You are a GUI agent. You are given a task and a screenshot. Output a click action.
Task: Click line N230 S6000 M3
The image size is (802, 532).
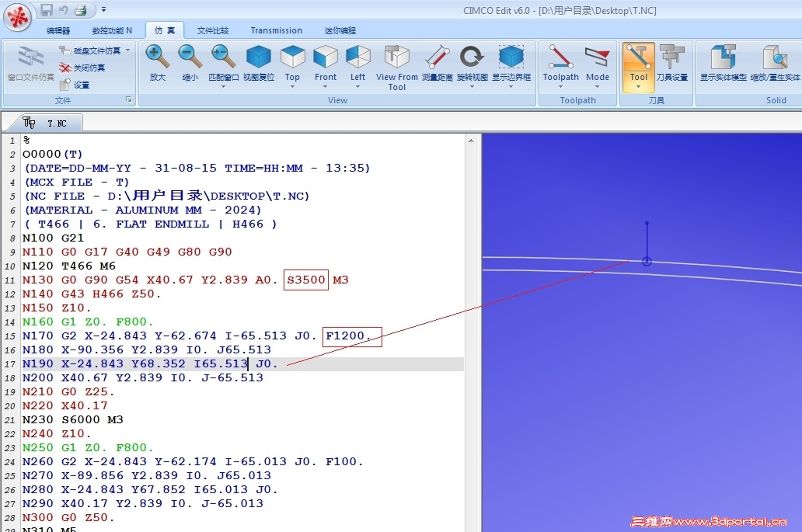click(72, 420)
